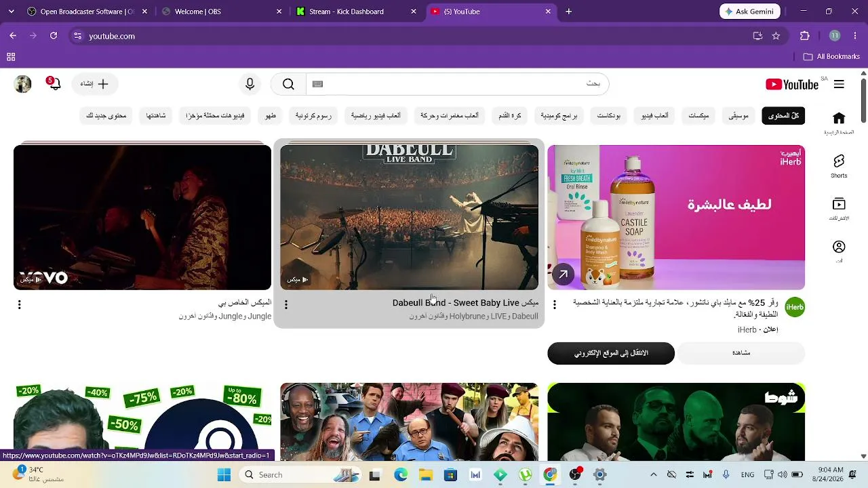Click the Ask Gemini button
The width and height of the screenshot is (868, 488).
tap(750, 12)
